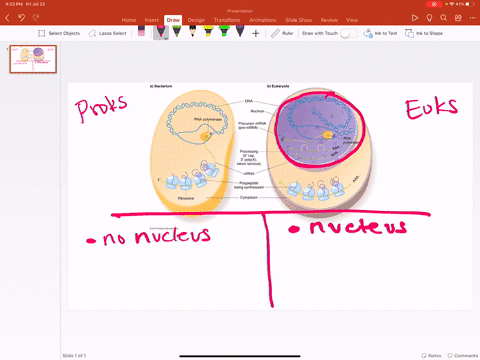Toggle Draw with Touch switch
This screenshot has width=480, height=360.
[348, 33]
